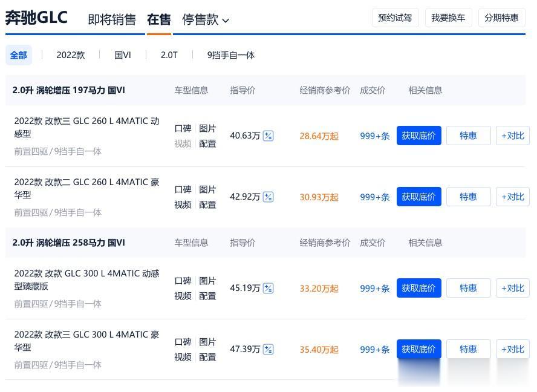Open 999+条 deals for GLC 260 L 动感型
The height and width of the screenshot is (392, 537).
coord(375,136)
